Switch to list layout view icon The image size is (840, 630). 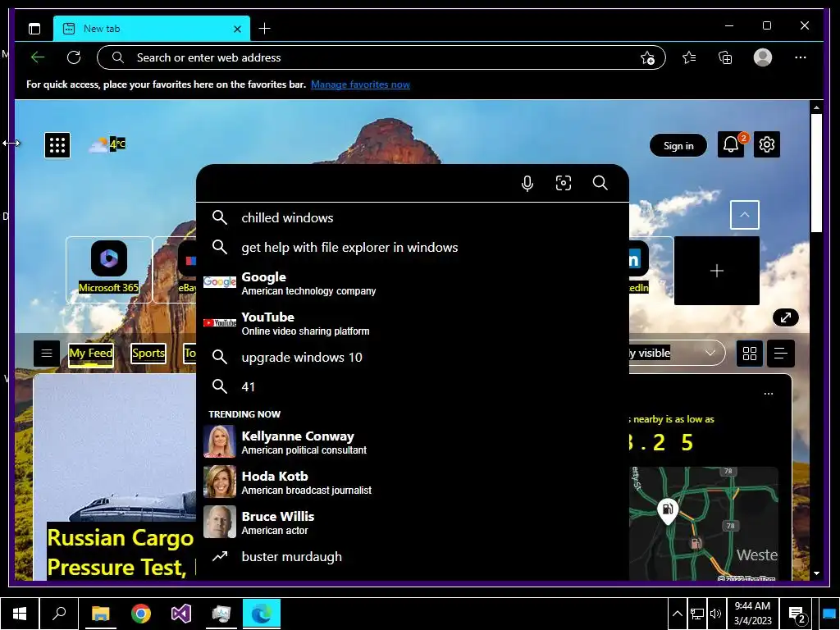coord(781,354)
